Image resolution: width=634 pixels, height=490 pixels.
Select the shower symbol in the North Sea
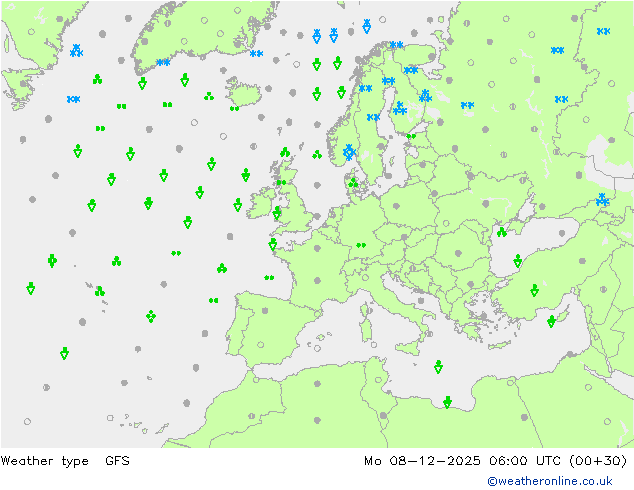317,154
